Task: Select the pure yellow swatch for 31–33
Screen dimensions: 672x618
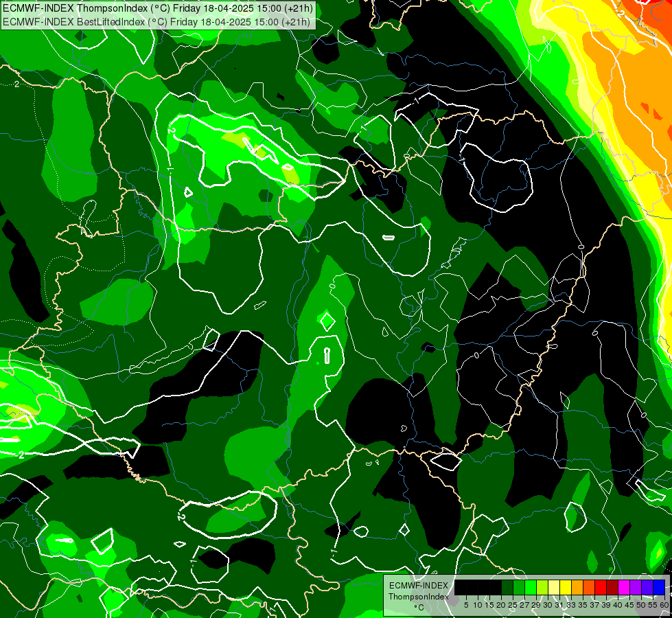Action: [566, 587]
